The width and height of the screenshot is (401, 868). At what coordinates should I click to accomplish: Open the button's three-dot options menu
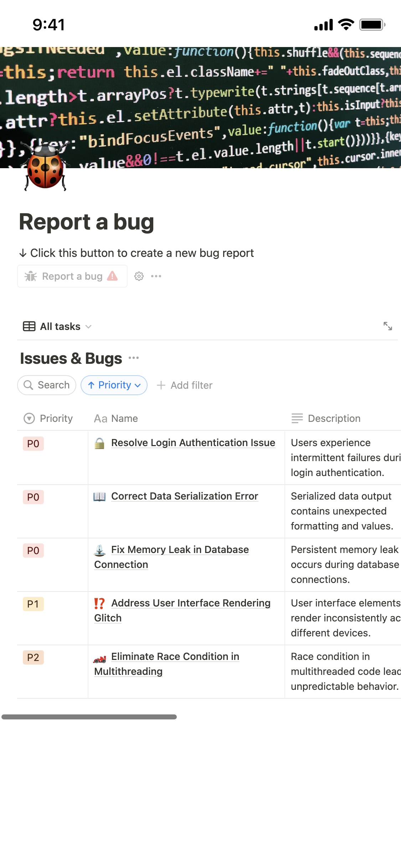[x=156, y=276]
